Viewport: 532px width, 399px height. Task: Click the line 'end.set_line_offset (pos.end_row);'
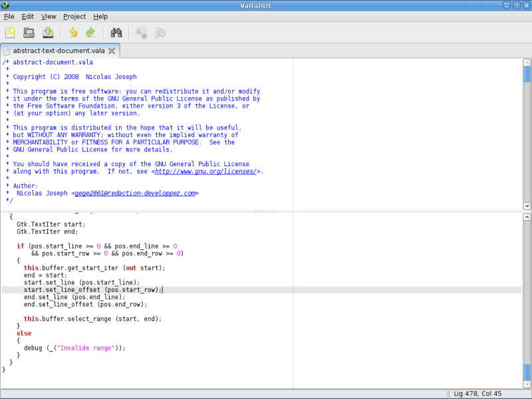86,305
